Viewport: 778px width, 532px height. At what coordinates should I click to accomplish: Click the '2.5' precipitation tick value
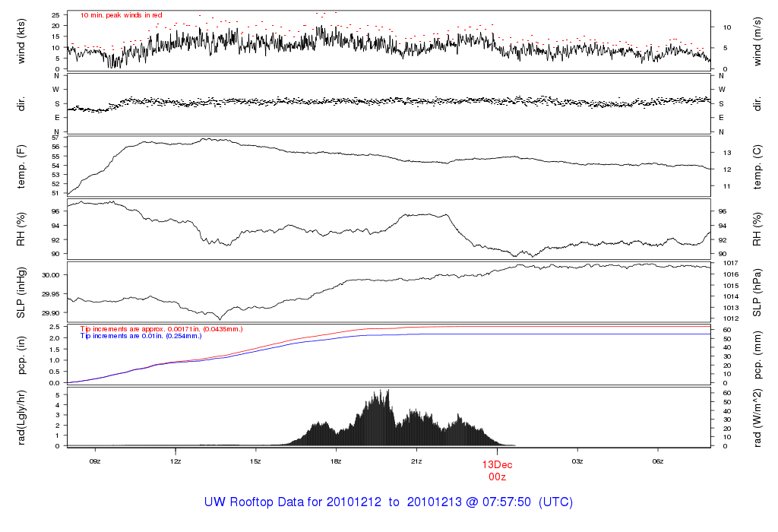coord(55,327)
